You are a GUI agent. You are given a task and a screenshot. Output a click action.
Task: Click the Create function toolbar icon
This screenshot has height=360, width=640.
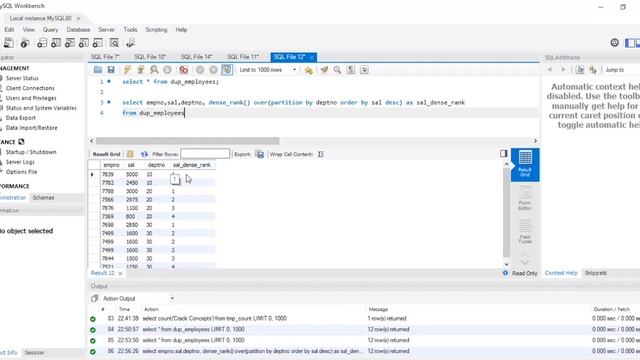[x=98, y=43]
